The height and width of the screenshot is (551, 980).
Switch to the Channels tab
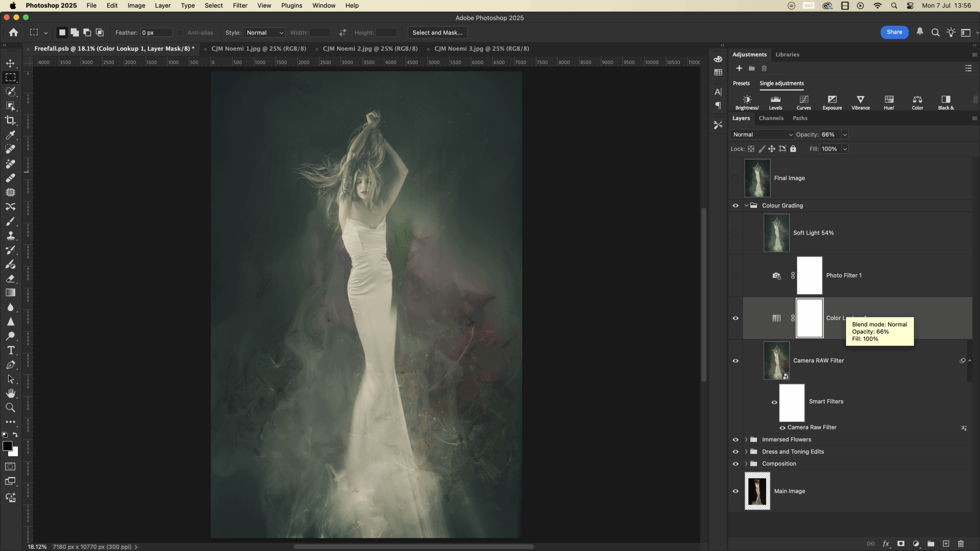point(771,118)
